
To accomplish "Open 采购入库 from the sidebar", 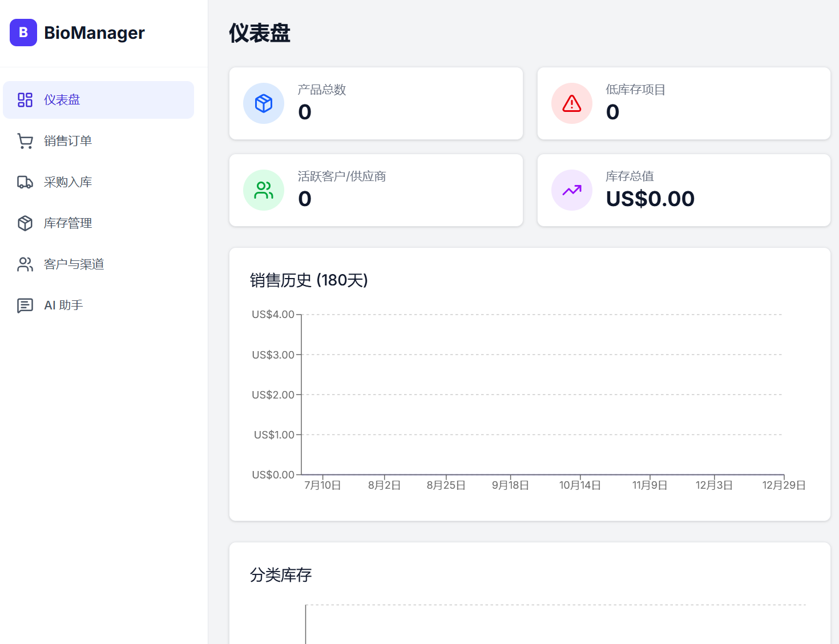I will tap(68, 182).
